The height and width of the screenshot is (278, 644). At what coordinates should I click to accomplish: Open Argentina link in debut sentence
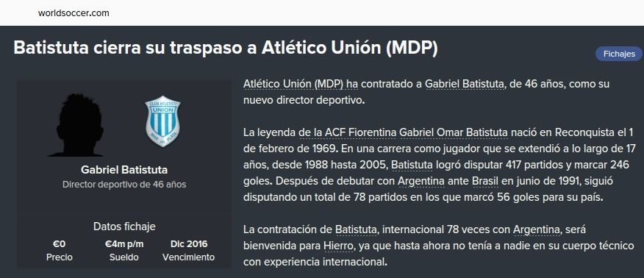[x=421, y=181]
